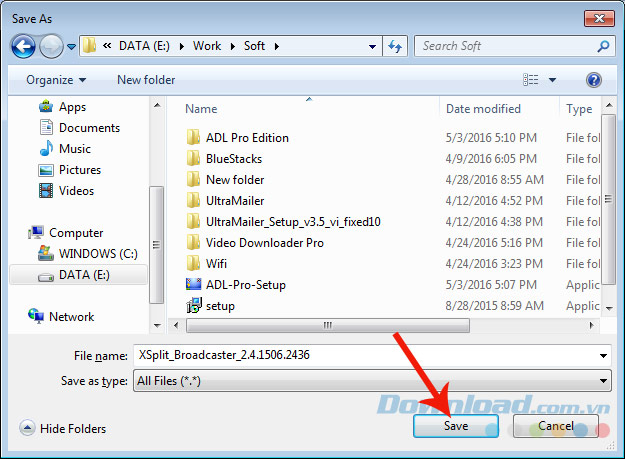Expand arrow after DATA (E:) in path

pos(182,47)
